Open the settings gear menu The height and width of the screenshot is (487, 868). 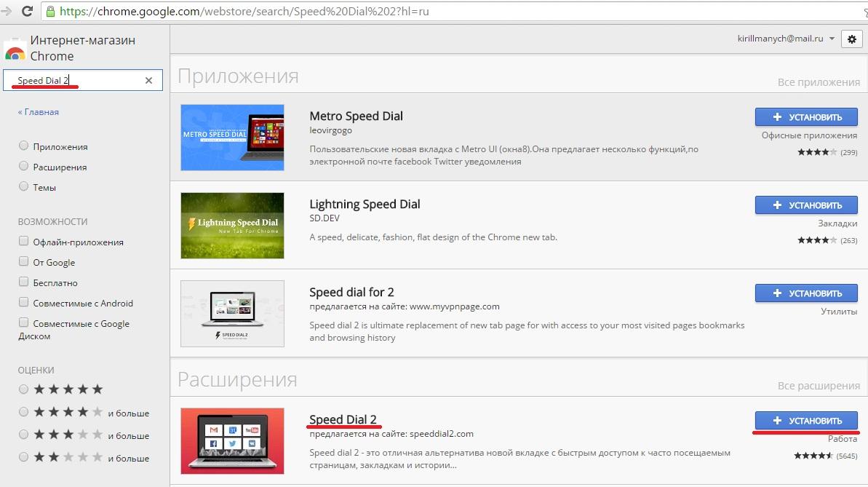click(x=851, y=39)
